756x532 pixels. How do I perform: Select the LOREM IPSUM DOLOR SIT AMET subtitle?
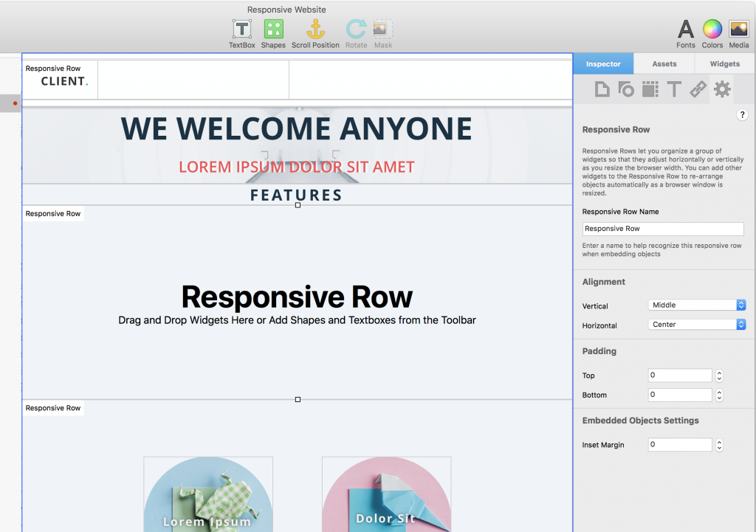click(297, 167)
